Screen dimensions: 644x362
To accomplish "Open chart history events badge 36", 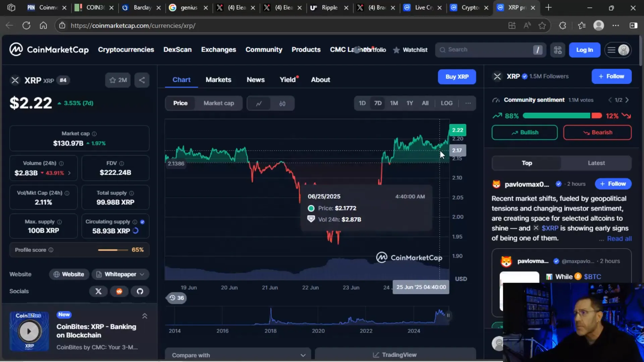I will (176, 298).
